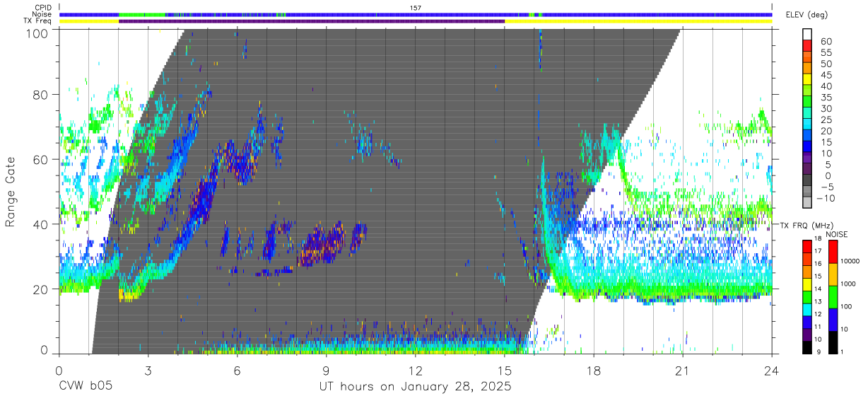
Task: Click the 21 tick on UT hours axis
Action: coord(683,370)
